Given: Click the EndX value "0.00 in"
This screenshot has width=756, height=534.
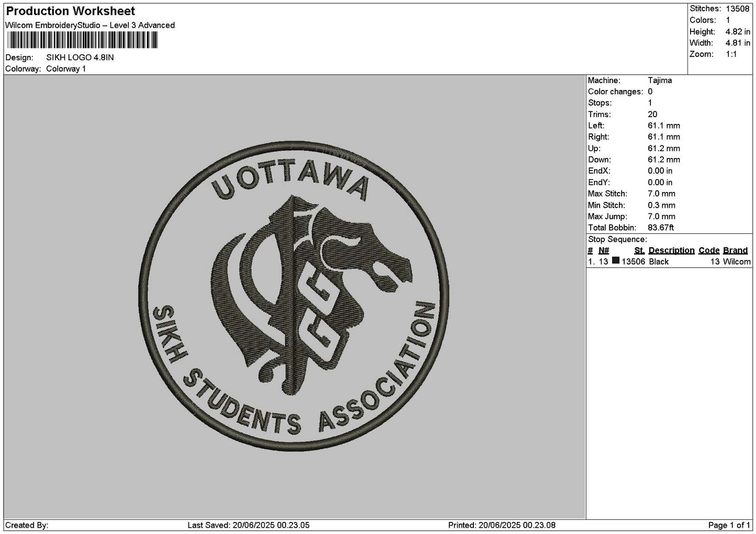Looking at the screenshot, I should pos(660,171).
